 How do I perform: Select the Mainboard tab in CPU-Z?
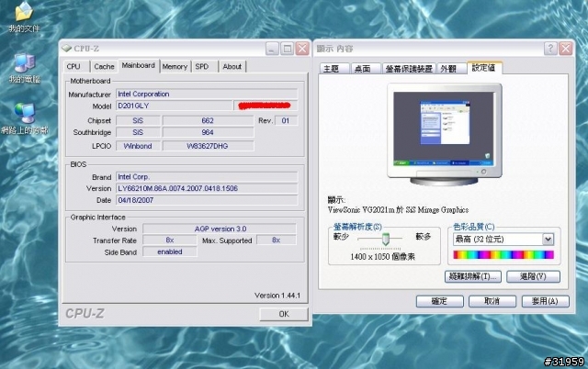[139, 65]
